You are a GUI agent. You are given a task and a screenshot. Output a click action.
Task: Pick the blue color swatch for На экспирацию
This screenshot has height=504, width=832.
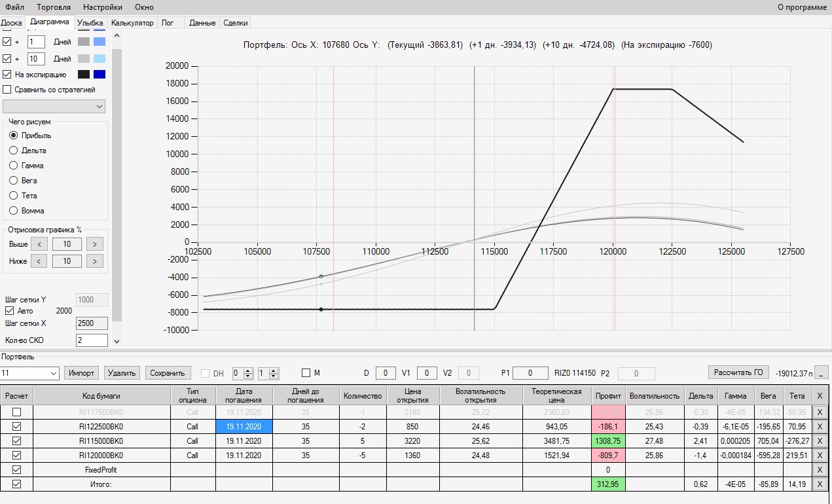tap(99, 75)
